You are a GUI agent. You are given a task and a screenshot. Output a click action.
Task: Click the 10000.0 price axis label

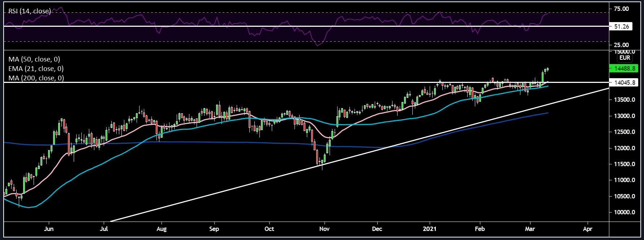point(624,212)
